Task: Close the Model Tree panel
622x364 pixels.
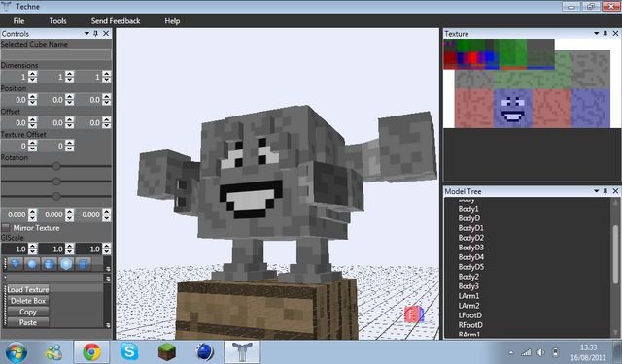Action: point(615,191)
